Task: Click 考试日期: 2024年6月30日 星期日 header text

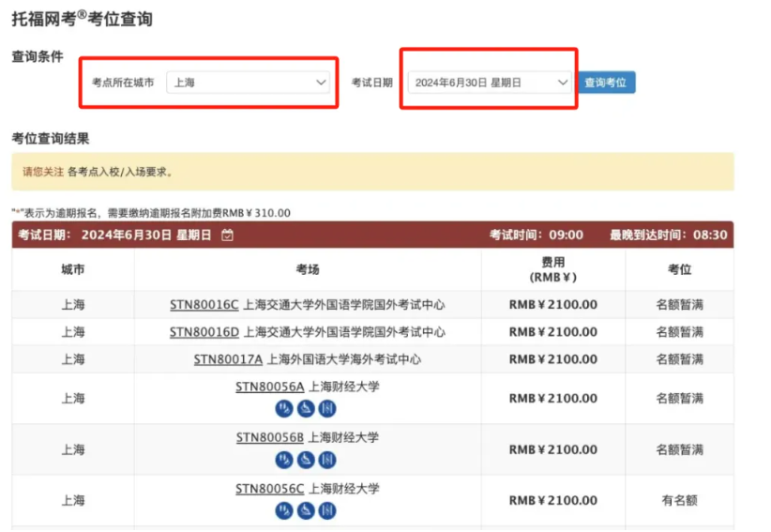Action: click(114, 235)
